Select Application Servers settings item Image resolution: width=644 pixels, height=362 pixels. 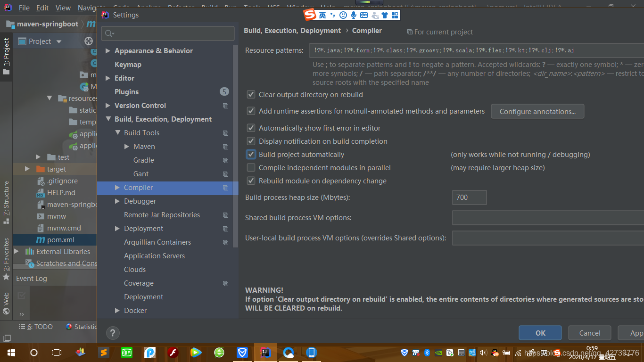coord(154,256)
